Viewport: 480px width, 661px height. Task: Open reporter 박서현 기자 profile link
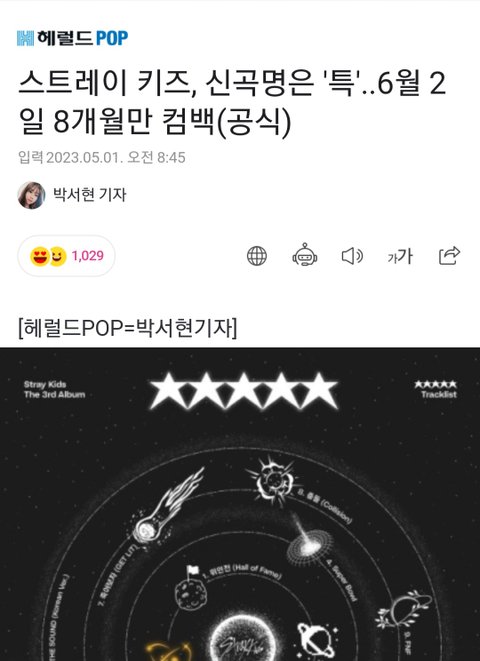pyautogui.click(x=89, y=195)
